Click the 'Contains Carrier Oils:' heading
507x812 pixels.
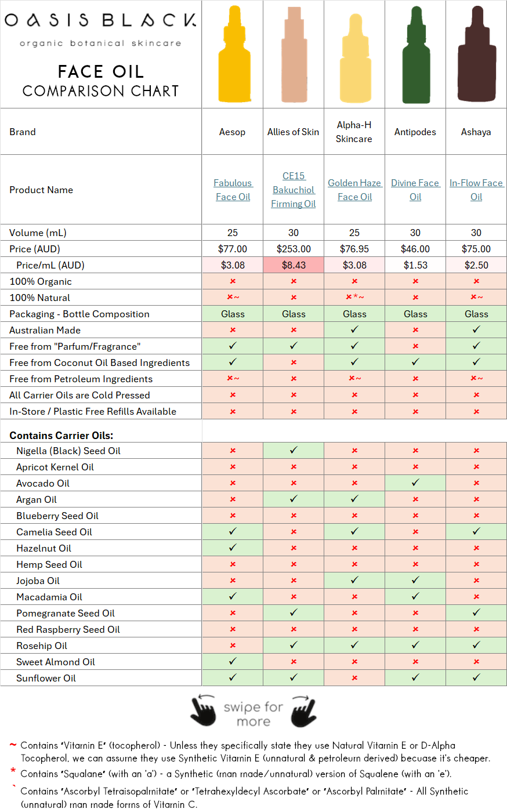pyautogui.click(x=61, y=435)
